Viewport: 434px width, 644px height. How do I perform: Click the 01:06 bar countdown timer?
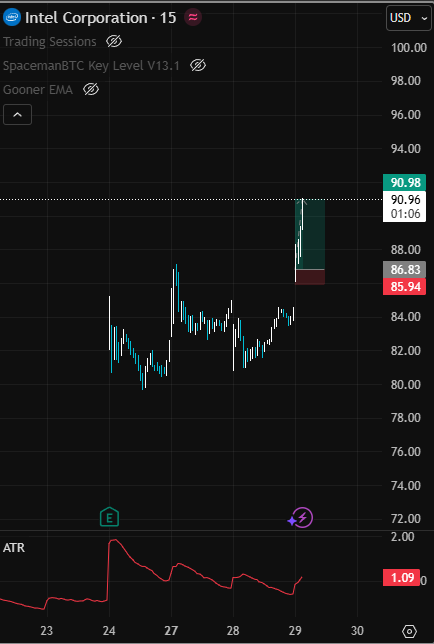pyautogui.click(x=405, y=214)
